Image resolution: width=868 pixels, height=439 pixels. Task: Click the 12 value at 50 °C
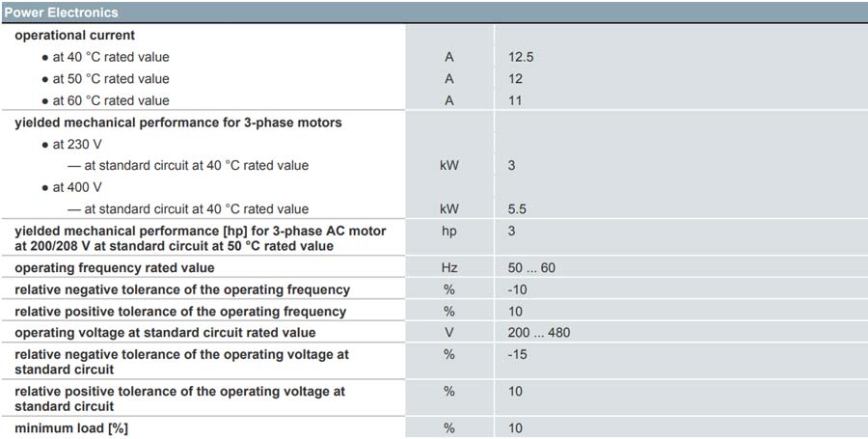[515, 78]
